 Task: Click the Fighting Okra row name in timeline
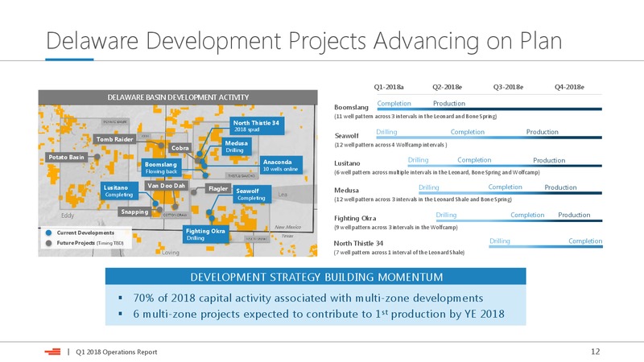(355, 218)
